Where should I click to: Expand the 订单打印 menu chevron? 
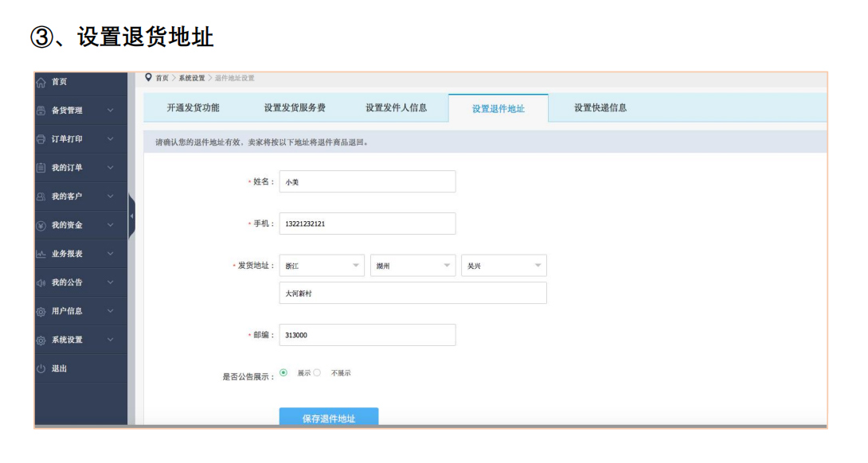[110, 139]
